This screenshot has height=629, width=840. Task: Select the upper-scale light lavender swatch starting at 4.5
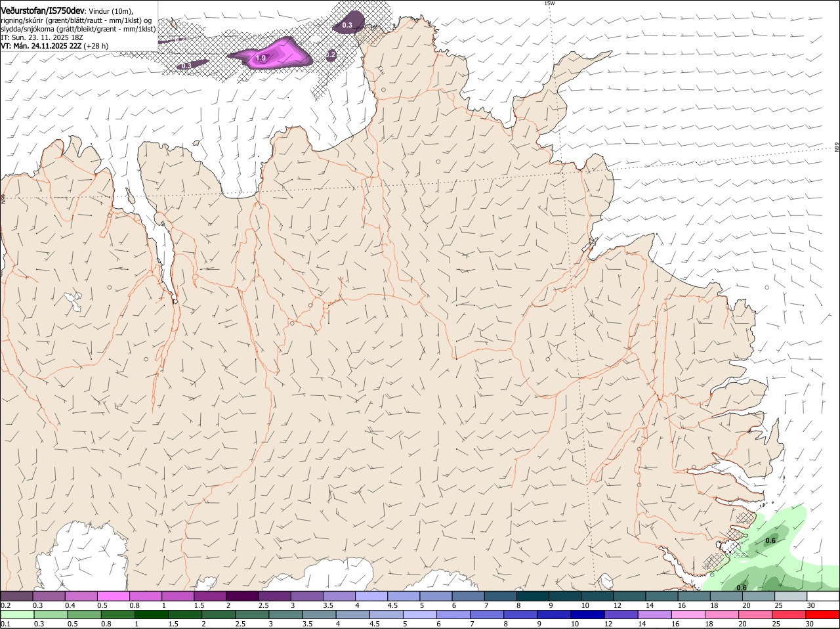(x=403, y=596)
